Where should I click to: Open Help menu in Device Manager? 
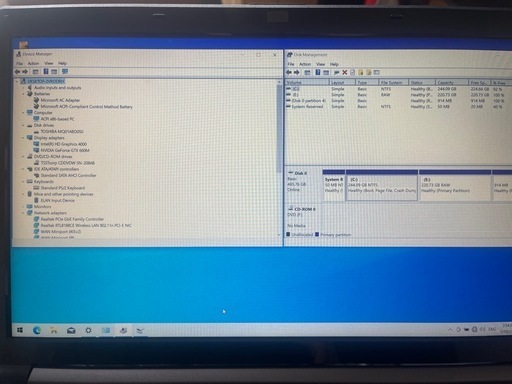62,63
